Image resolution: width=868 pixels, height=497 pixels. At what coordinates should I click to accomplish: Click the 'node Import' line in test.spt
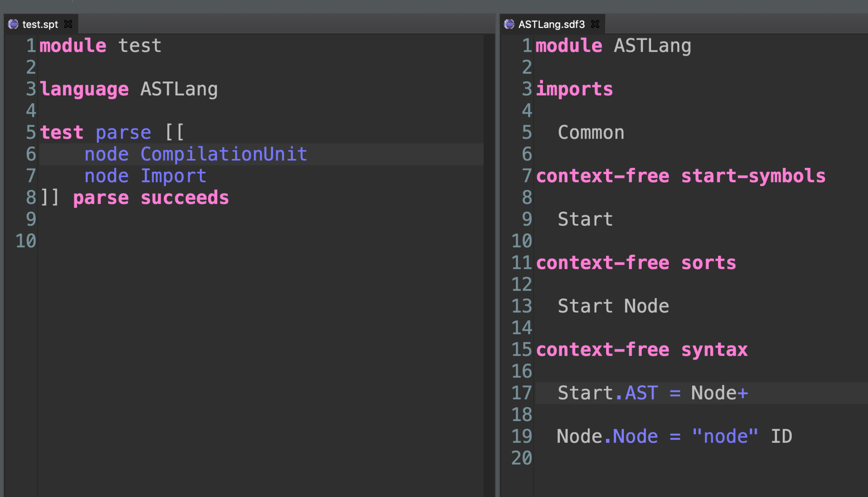point(145,176)
